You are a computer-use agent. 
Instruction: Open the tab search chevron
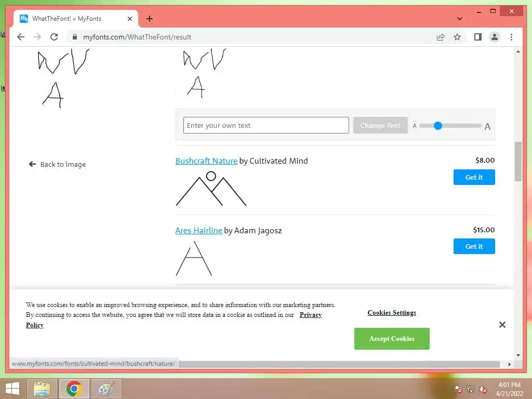[459, 19]
